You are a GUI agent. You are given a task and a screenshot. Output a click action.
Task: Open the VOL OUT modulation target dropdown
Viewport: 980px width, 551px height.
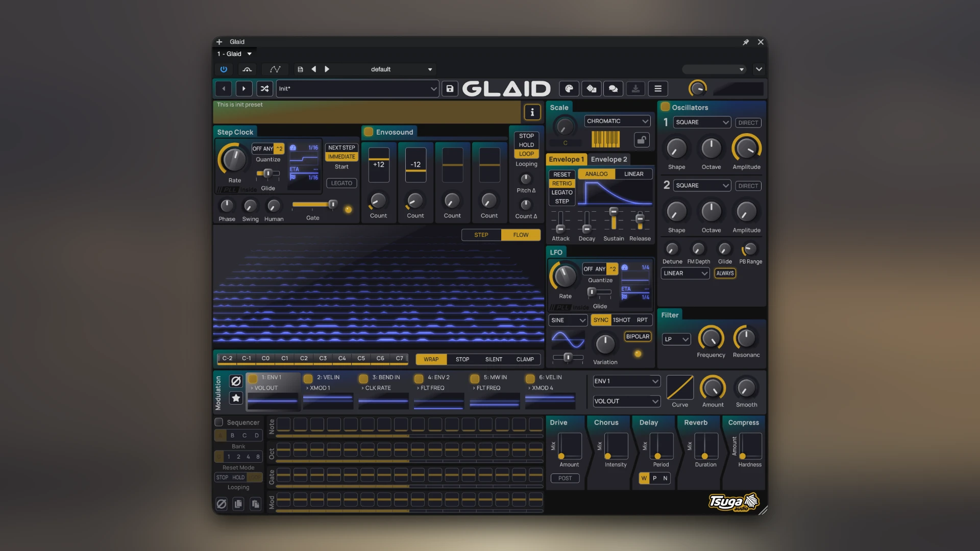(626, 402)
